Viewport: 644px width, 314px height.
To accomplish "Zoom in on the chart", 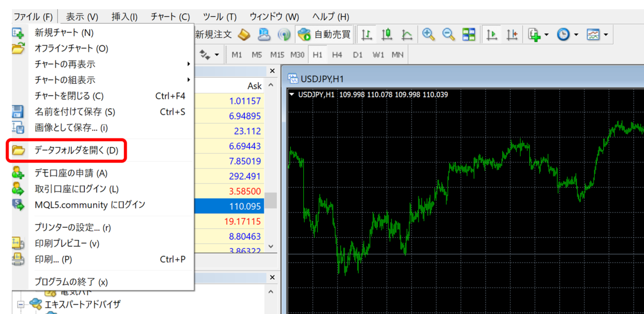I will 428,34.
